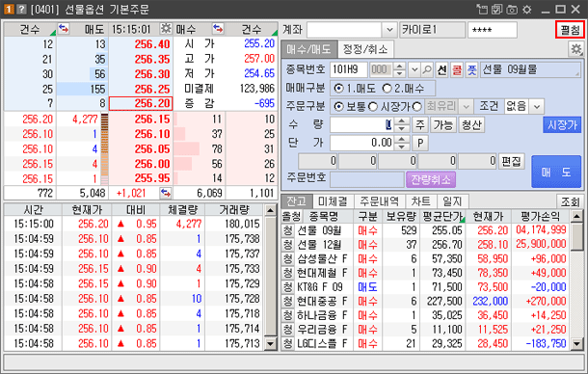The height and width of the screenshot is (374, 588).
Task: Select the 보통 order type radio
Action: tap(338, 107)
